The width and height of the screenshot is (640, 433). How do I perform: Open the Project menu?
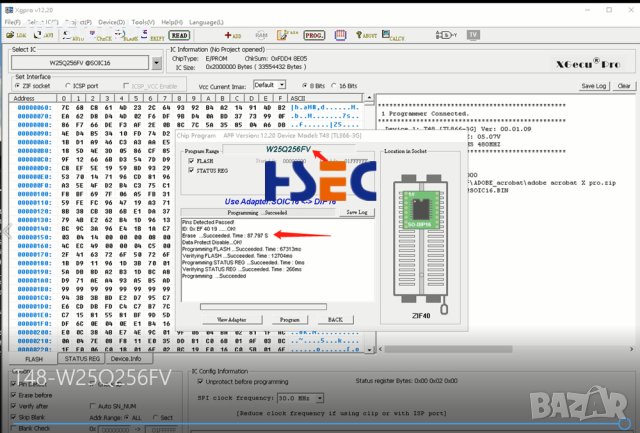(78, 22)
